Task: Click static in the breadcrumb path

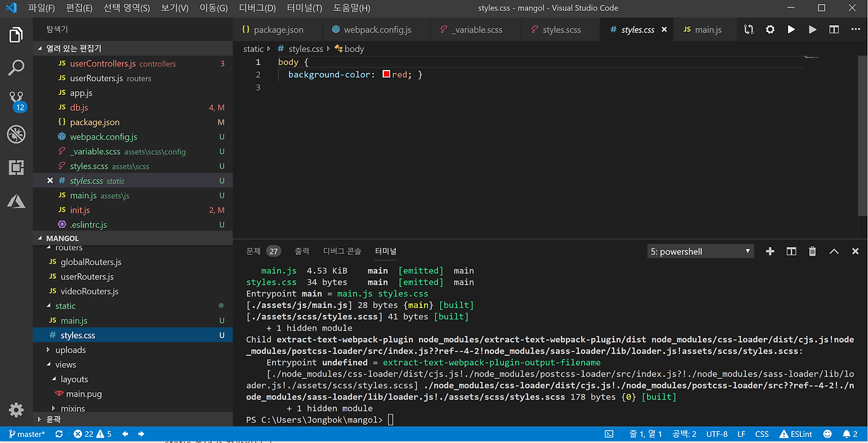Action: (254, 49)
